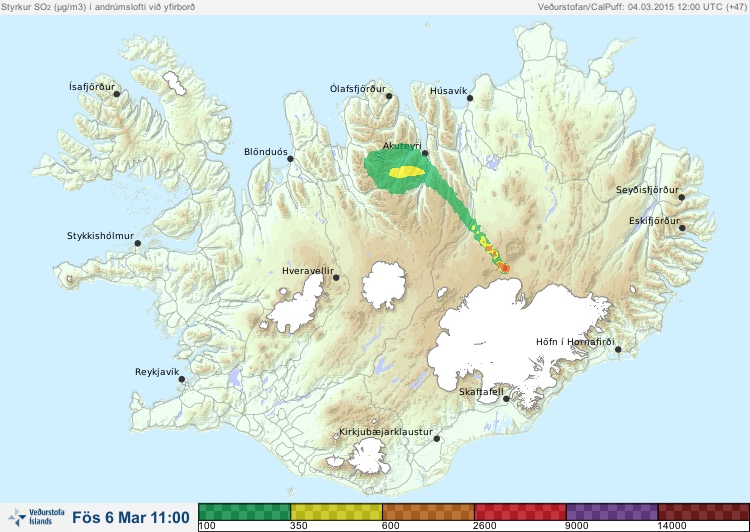The height and width of the screenshot is (532, 750).
Task: Click the yellow 350 legend swatch
Action: (x=336, y=512)
